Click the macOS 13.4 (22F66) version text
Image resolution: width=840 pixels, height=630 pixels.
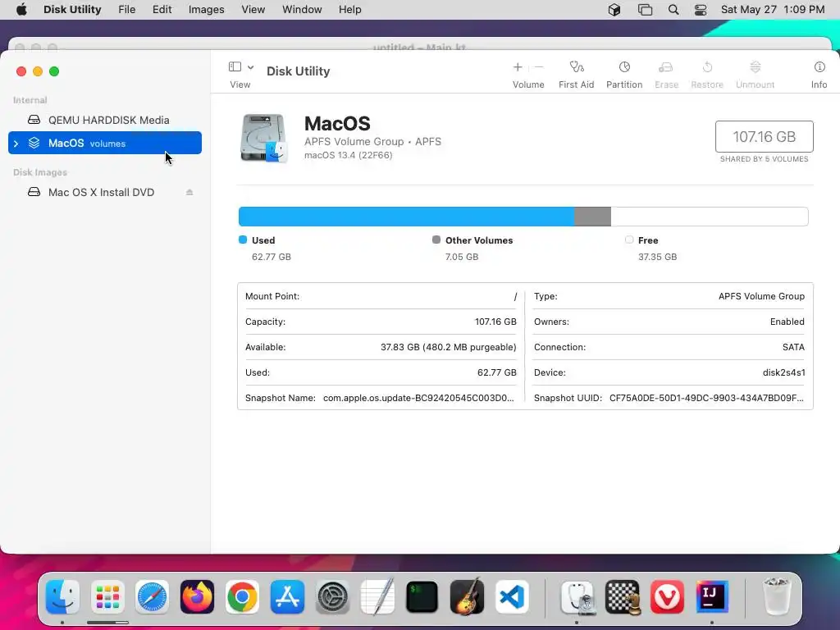pos(348,155)
